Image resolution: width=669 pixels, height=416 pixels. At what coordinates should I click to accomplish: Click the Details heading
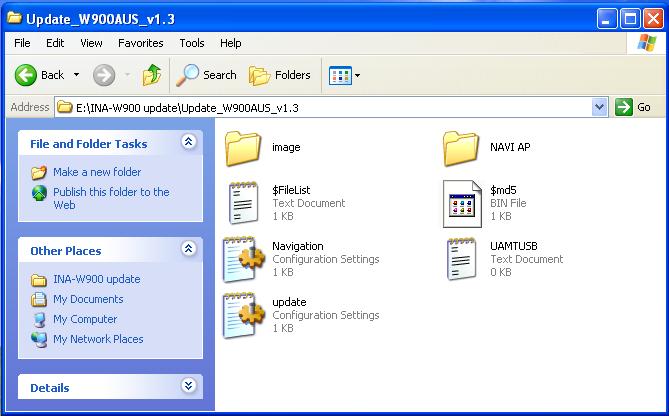click(49, 388)
